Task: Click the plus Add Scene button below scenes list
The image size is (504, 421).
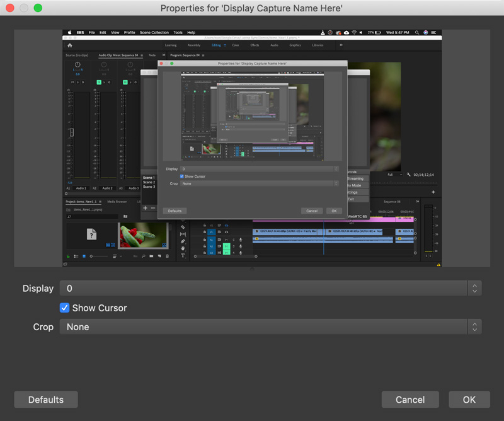Action: pos(146,208)
